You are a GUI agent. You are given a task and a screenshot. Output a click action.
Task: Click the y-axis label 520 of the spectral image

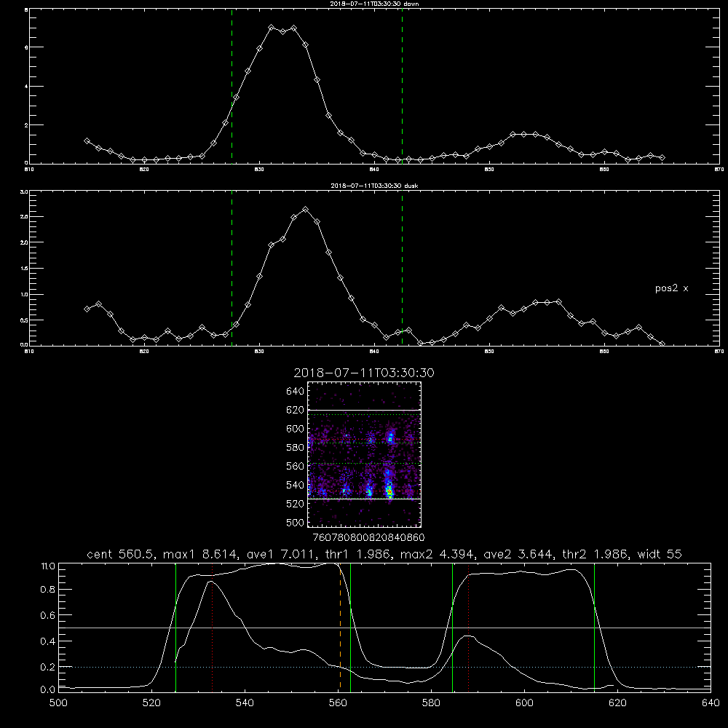click(295, 504)
